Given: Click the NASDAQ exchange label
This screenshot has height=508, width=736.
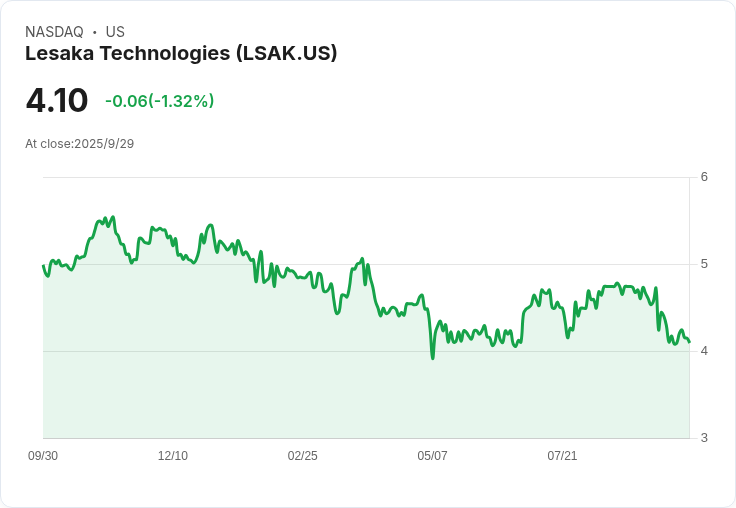Looking at the screenshot, I should pos(54,32).
